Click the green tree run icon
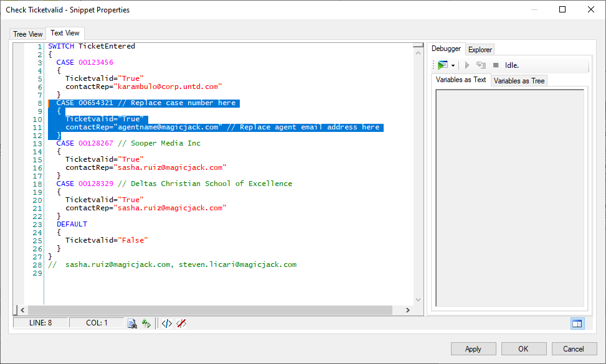The image size is (606, 364). click(x=146, y=324)
